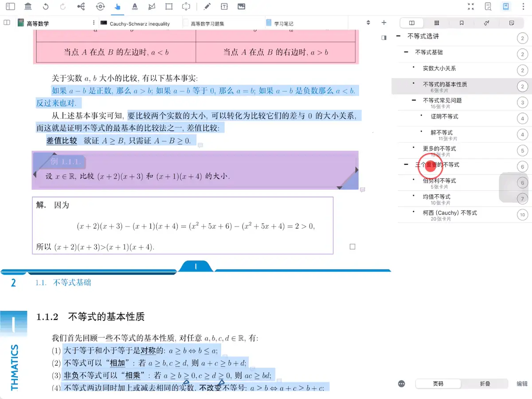Toggle the left sidebar panel icon
This screenshot has width=532, height=399.
[10, 7]
